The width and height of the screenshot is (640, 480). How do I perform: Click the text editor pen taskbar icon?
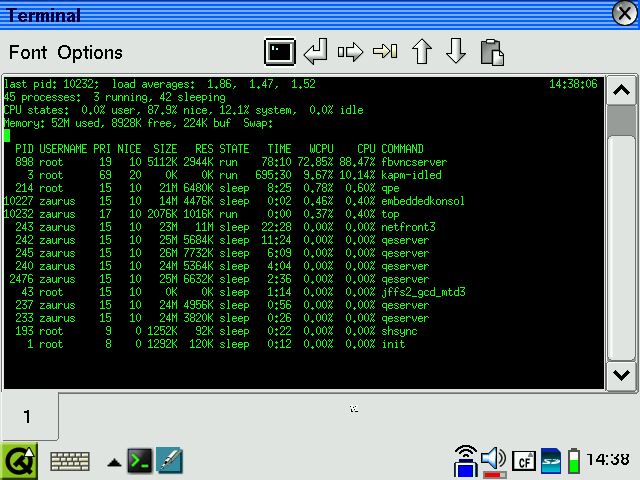click(169, 461)
